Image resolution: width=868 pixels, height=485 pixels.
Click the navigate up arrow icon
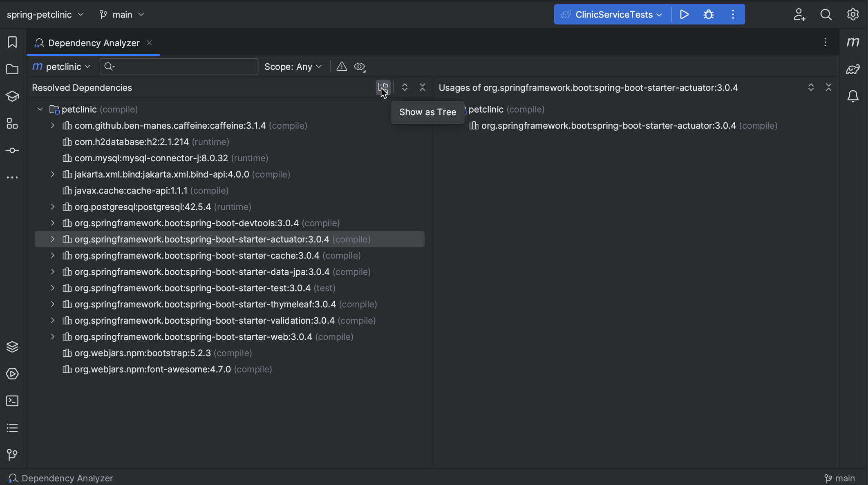(404, 88)
